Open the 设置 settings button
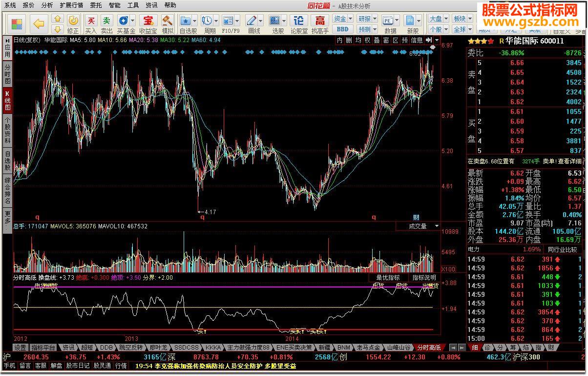The image size is (588, 376). [x=20, y=348]
